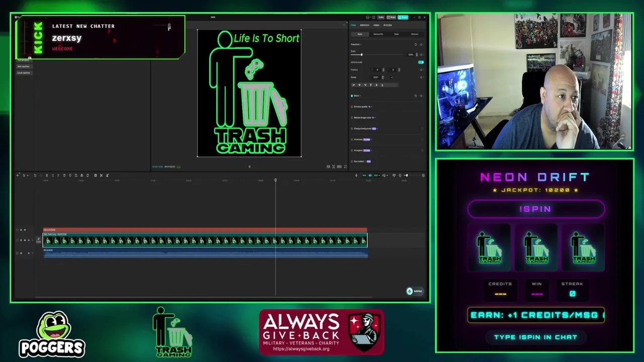Enable AI expand checkbox
Image resolution: width=644 pixels, height=362 pixels.
[352, 150]
